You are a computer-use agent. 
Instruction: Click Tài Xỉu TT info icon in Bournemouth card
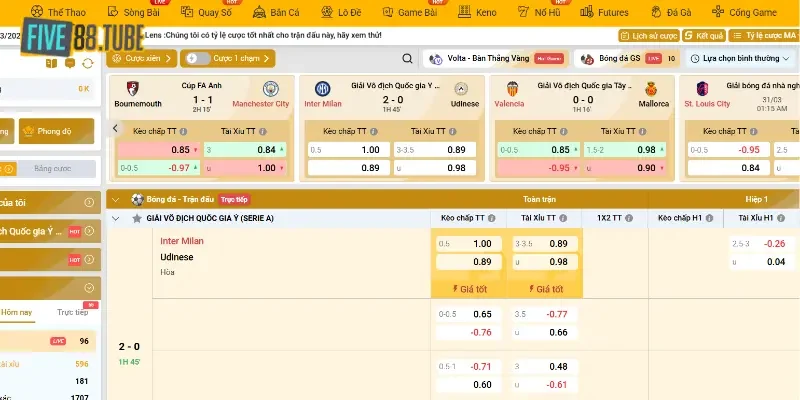[x=262, y=131]
